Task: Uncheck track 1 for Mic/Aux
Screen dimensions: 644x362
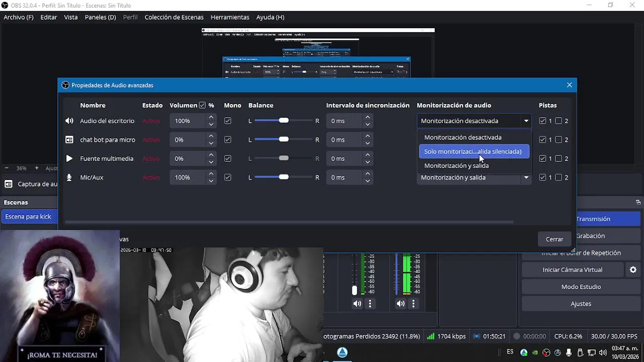Action: pos(542,177)
